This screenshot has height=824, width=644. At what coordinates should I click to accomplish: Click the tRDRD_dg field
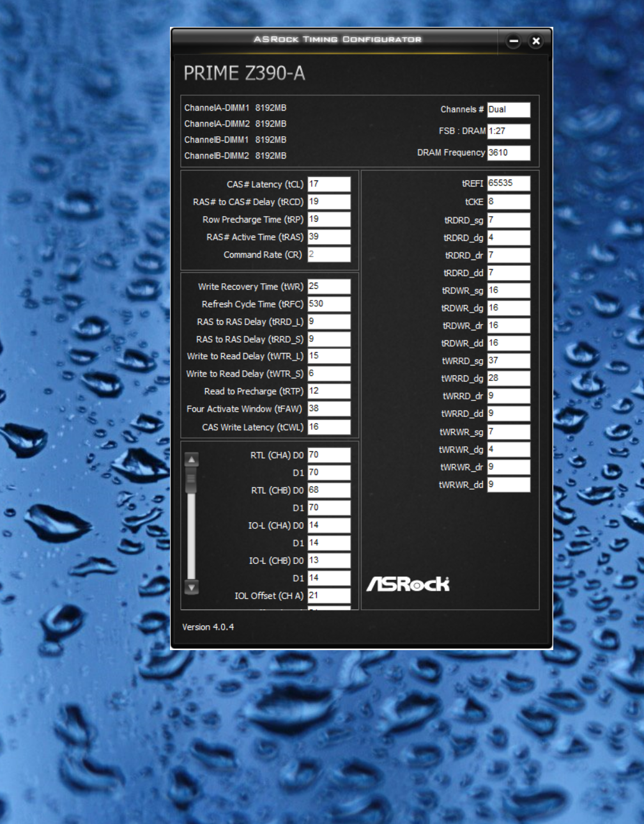click(x=509, y=238)
